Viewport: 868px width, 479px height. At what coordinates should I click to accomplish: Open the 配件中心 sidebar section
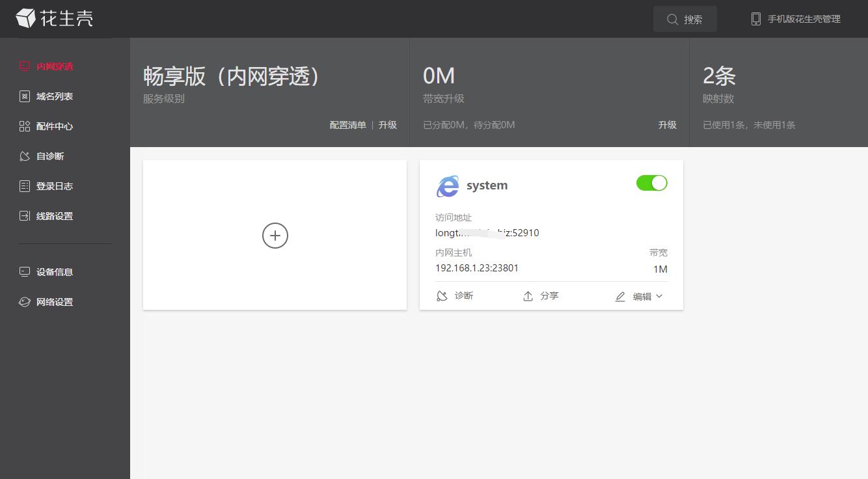54,126
